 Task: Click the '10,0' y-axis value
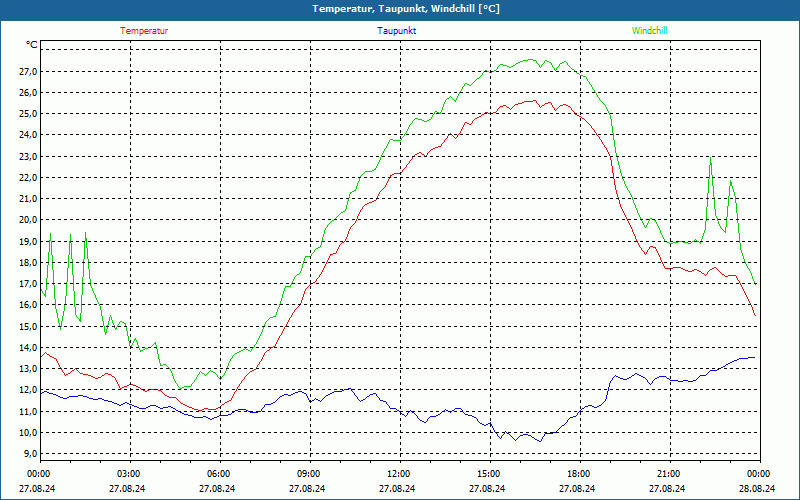[x=28, y=433]
